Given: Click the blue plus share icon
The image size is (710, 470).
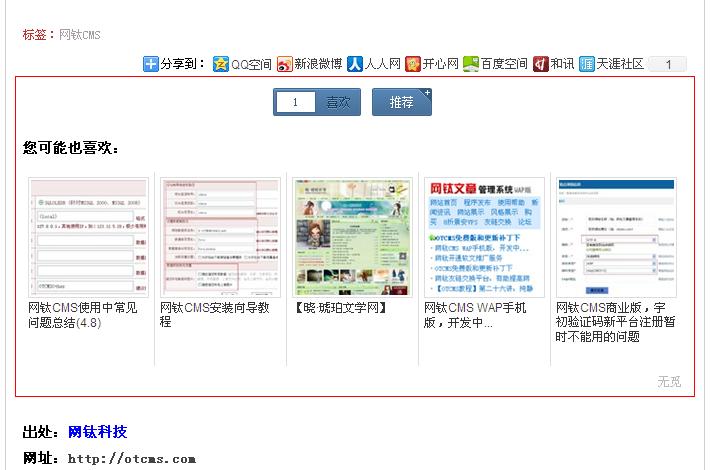Looking at the screenshot, I should [151, 64].
